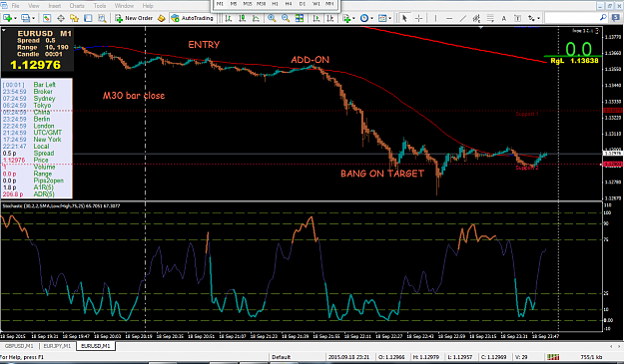Expand the Indicators dropdown arrow
624x364 pixels.
pyautogui.click(x=353, y=18)
